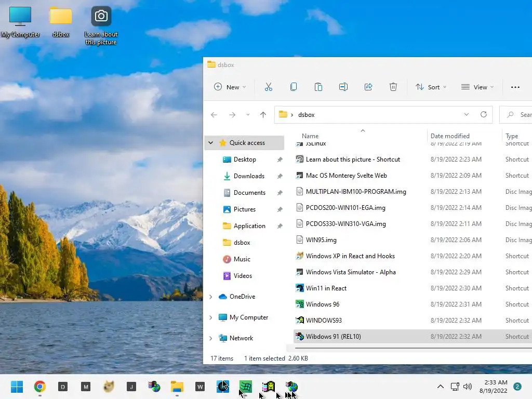
Task: Select Pictures in Quick access
Action: (x=245, y=209)
